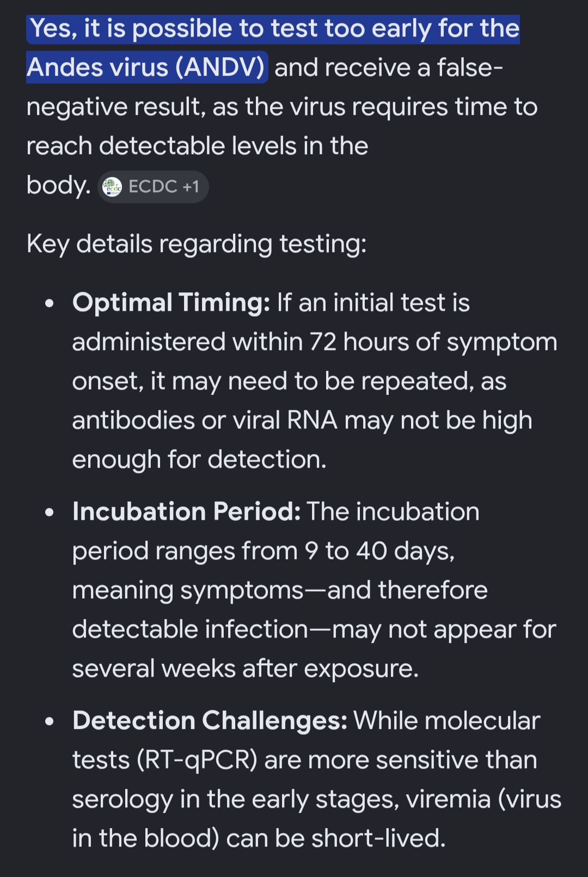Tap the bullet point beside Detection Challenges
The width and height of the screenshot is (588, 877).
pyautogui.click(x=50, y=722)
